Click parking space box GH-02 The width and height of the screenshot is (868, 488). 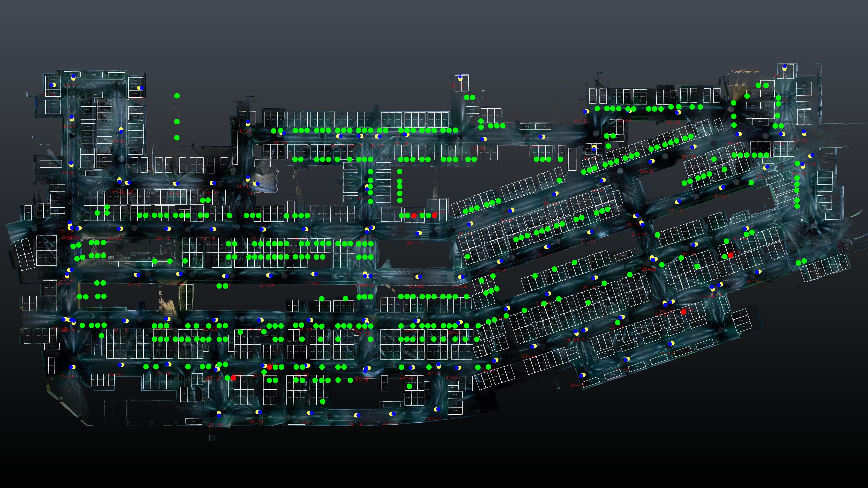(x=51, y=164)
